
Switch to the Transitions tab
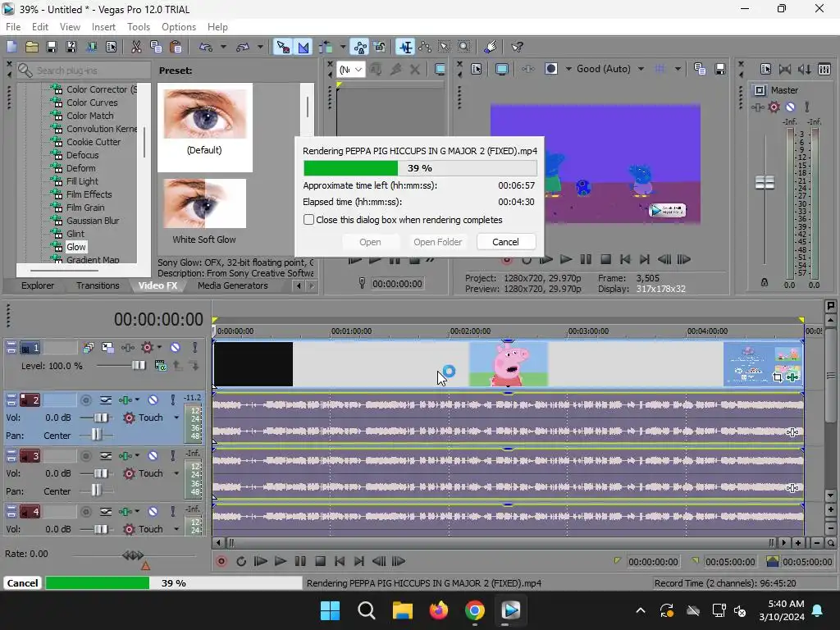(98, 285)
